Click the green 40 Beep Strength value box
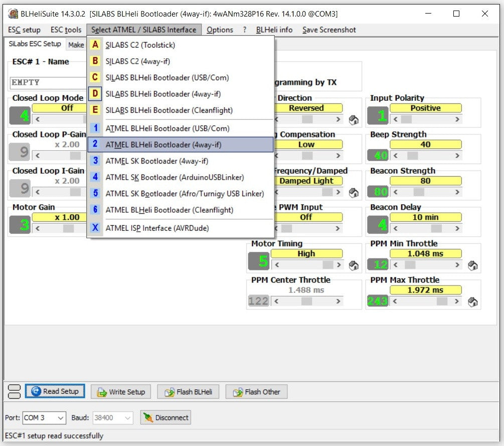The width and height of the screenshot is (504, 446). (378, 155)
